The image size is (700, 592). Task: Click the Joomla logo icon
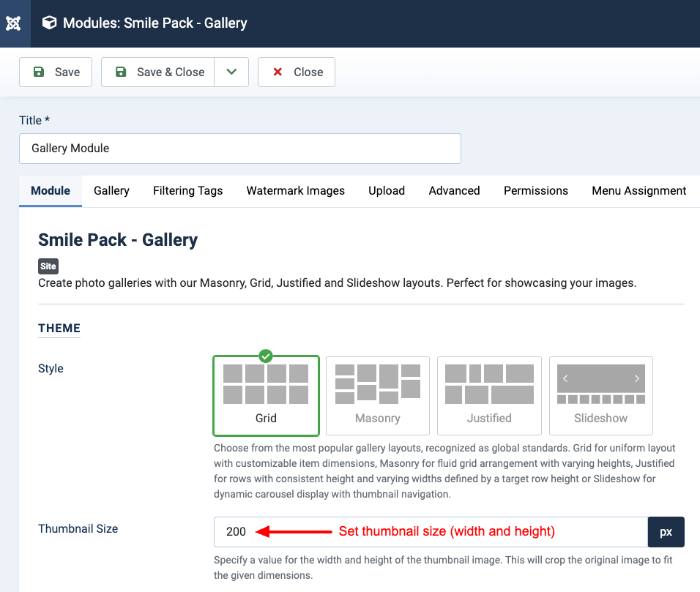click(x=13, y=23)
